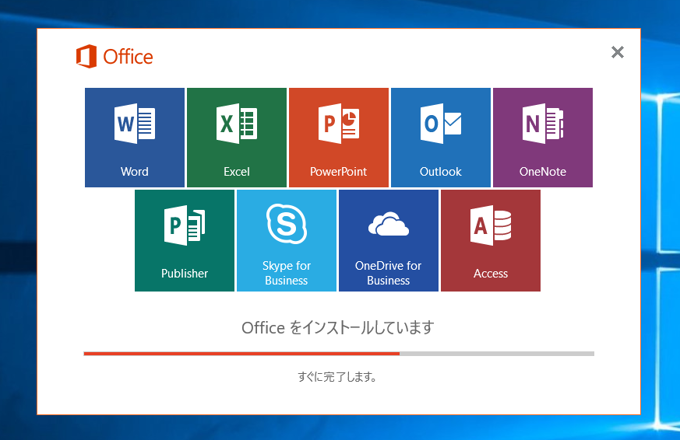Click the Access tile

pyautogui.click(x=490, y=241)
